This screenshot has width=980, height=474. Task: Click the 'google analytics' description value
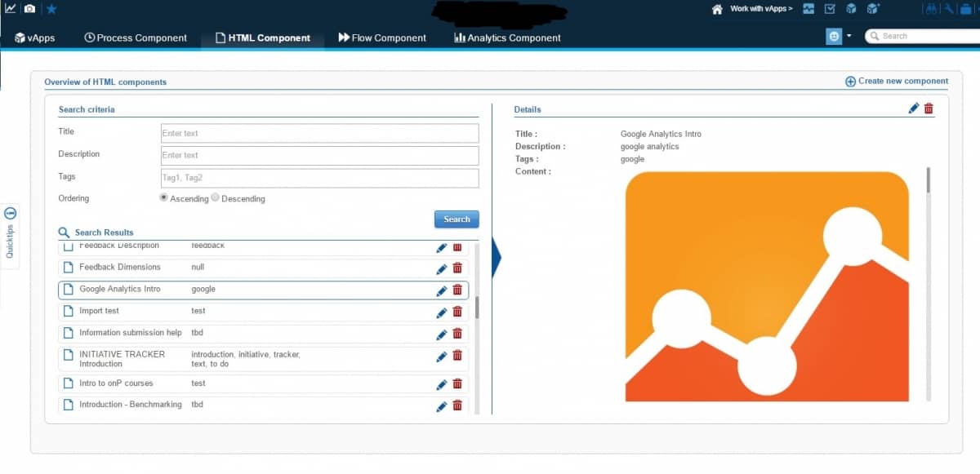point(649,147)
